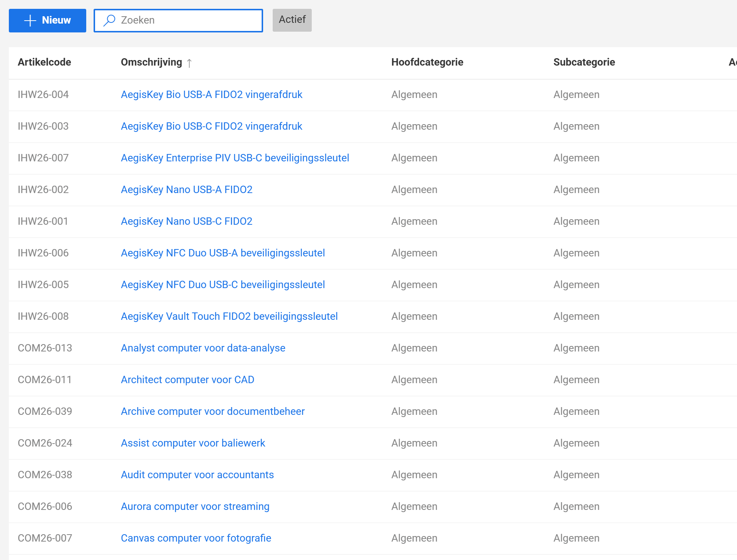Select article code IHW26-001
Image resolution: width=737 pixels, height=560 pixels.
click(43, 221)
